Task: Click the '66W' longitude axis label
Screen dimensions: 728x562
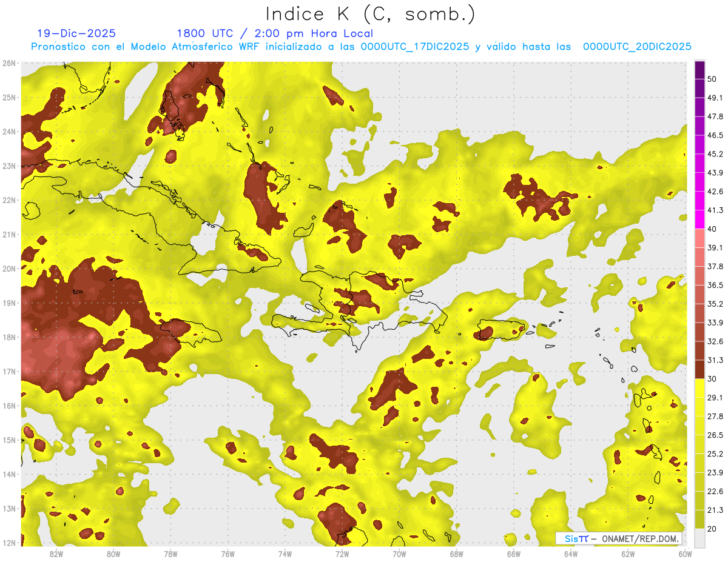Action: pos(514,554)
